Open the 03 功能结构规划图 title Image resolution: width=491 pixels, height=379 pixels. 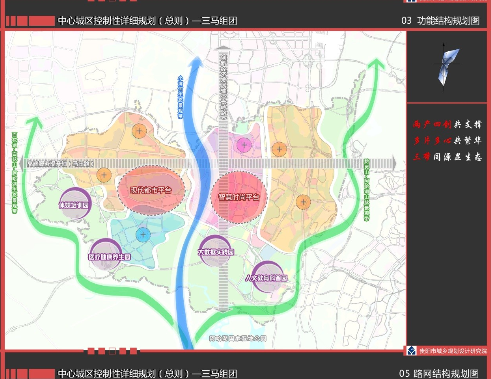(440, 21)
